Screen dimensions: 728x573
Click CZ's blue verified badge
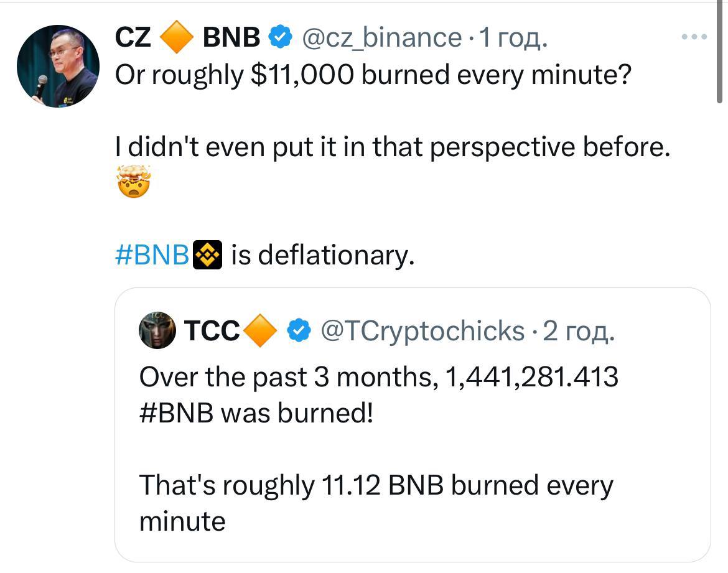point(280,39)
